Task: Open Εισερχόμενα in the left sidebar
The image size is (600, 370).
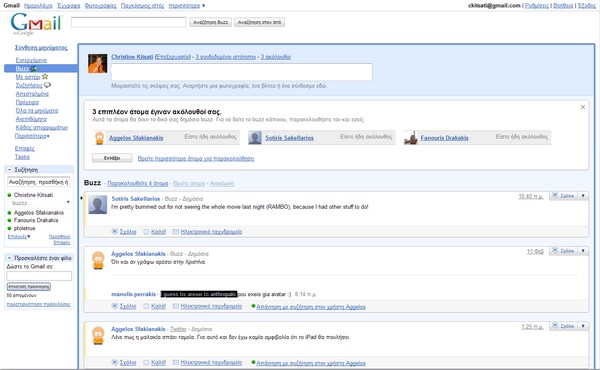Action: click(x=31, y=60)
